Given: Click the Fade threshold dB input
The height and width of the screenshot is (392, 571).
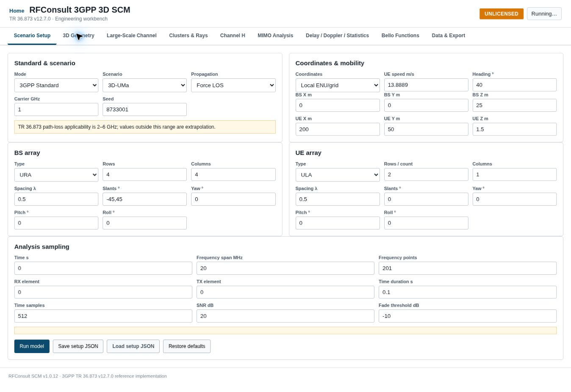Looking at the screenshot, I should click(x=468, y=316).
